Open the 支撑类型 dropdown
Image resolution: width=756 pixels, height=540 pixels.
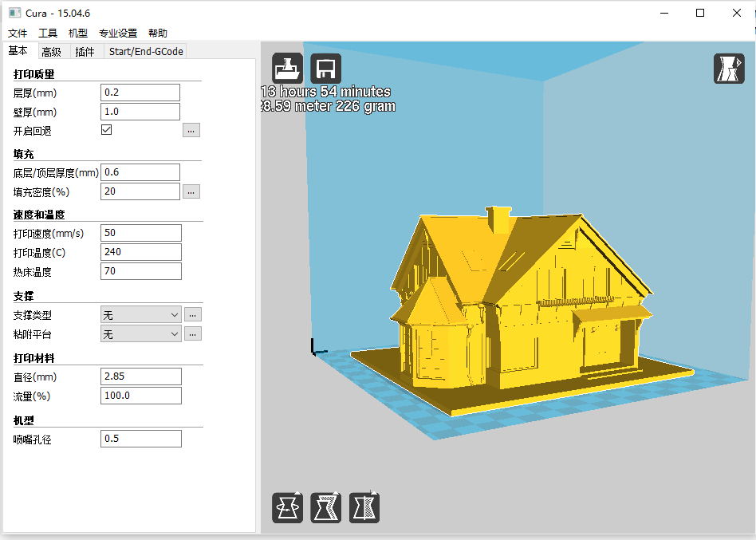point(141,315)
